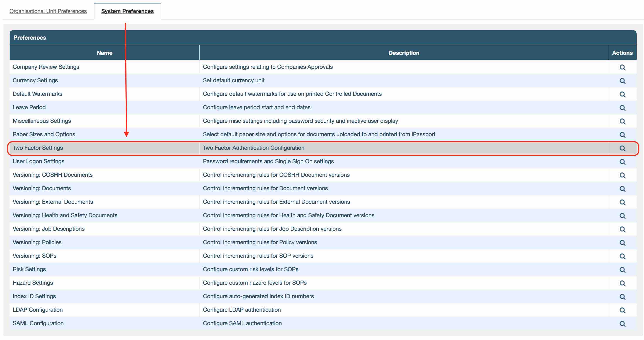View Two Factor Settings via magnifier icon

622,148
